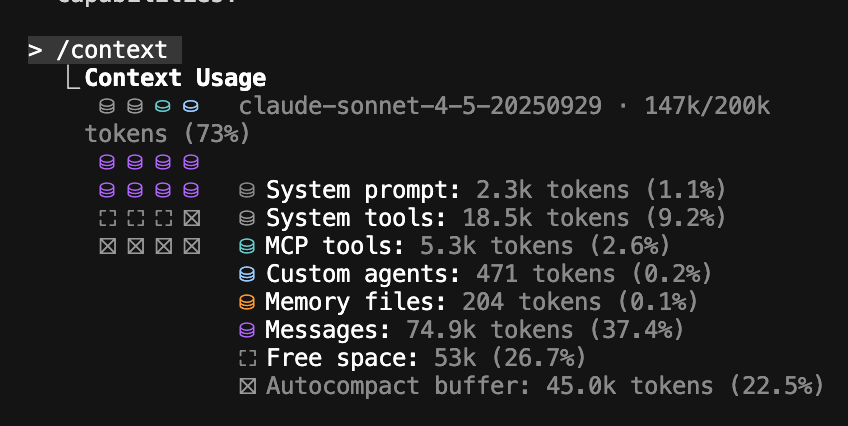Click the light blue icon in the usage grid
The height and width of the screenshot is (426, 848).
click(191, 106)
